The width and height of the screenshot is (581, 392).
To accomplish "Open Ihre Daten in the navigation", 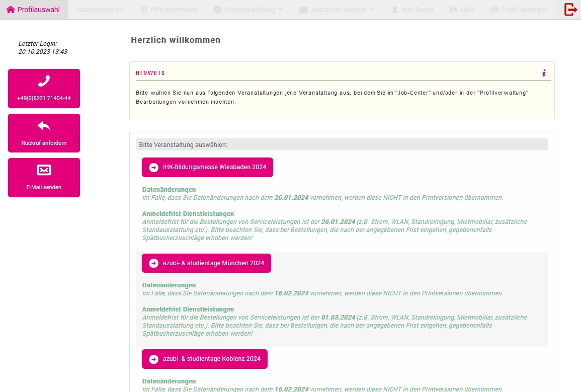I will (412, 10).
